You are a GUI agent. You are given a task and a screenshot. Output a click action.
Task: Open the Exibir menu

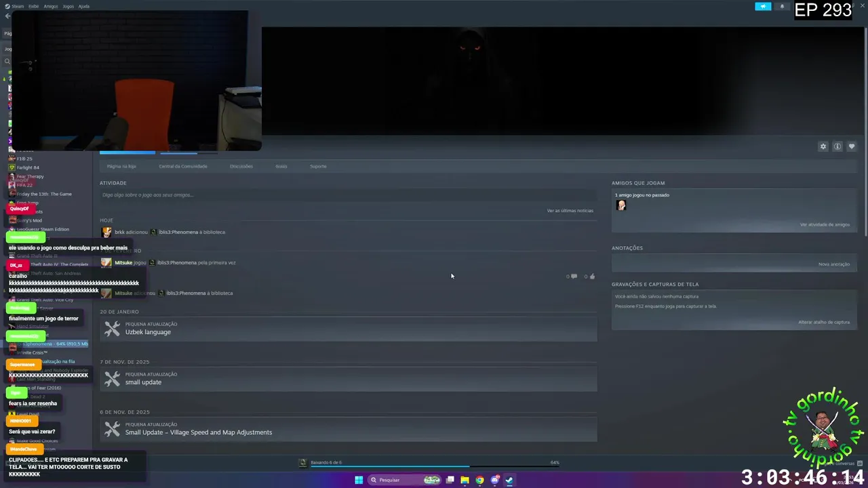coord(34,6)
